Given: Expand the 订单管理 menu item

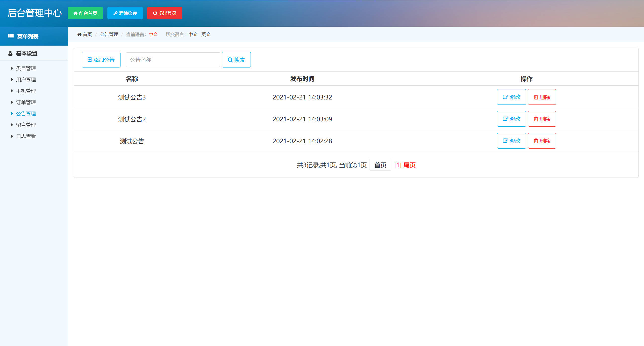Looking at the screenshot, I should [26, 102].
